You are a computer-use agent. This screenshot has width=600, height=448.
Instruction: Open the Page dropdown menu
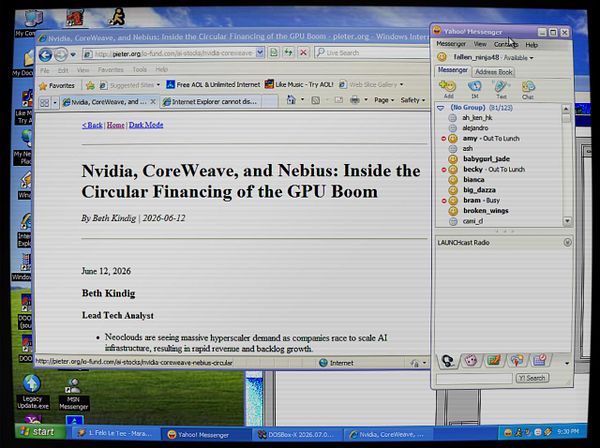[384, 100]
